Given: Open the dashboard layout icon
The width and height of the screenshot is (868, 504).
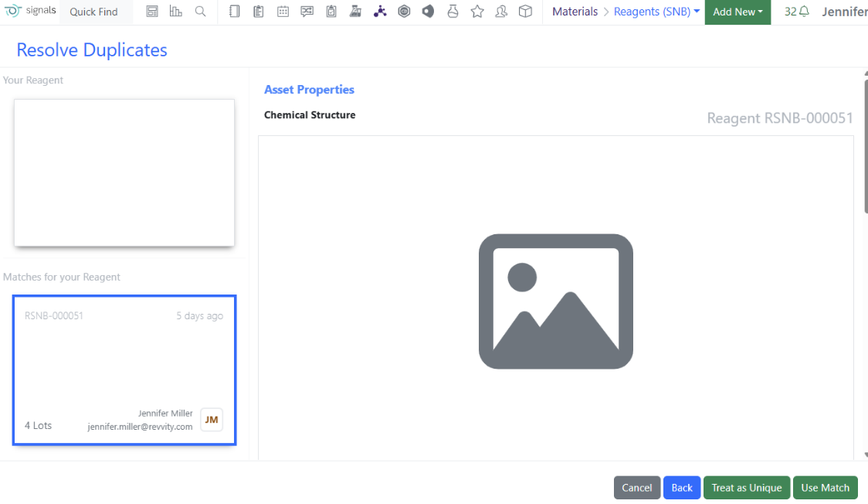Looking at the screenshot, I should point(152,12).
